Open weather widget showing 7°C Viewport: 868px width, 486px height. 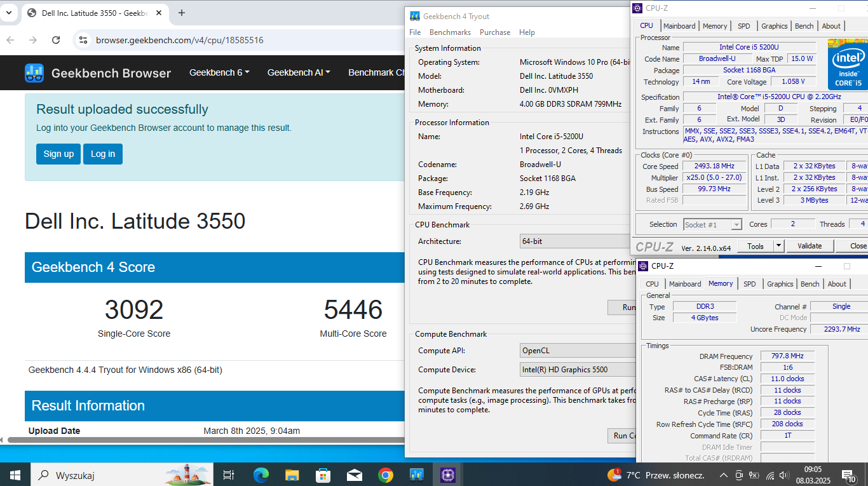pyautogui.click(x=656, y=475)
